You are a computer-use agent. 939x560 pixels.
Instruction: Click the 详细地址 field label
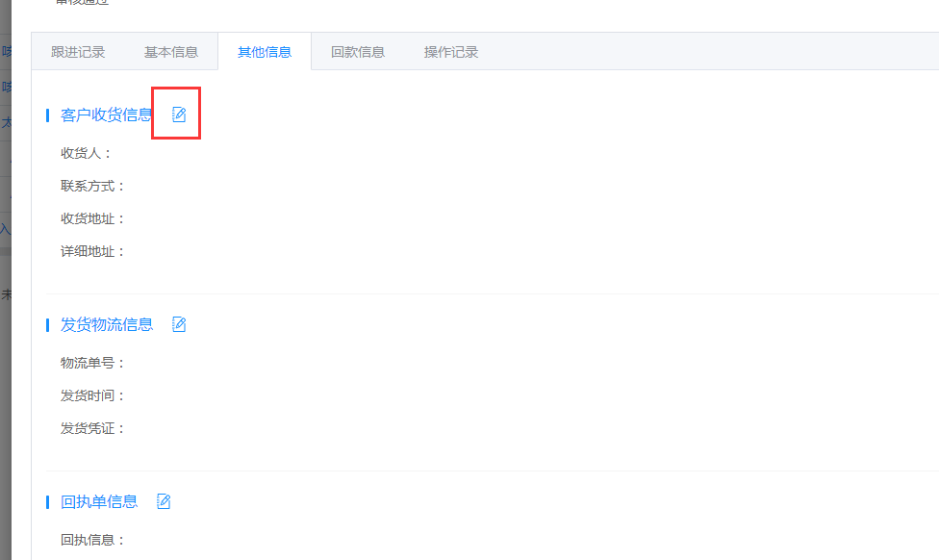[x=92, y=251]
